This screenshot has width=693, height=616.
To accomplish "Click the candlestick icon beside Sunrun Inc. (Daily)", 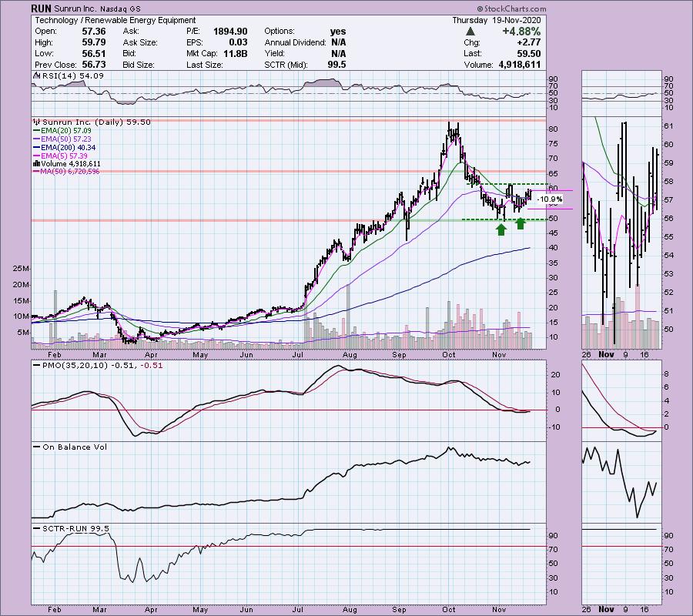I will point(37,122).
